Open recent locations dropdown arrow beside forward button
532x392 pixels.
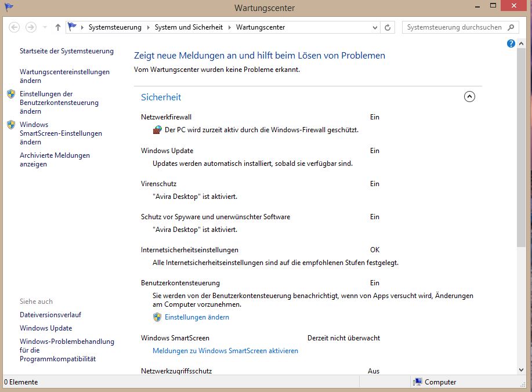pos(45,27)
